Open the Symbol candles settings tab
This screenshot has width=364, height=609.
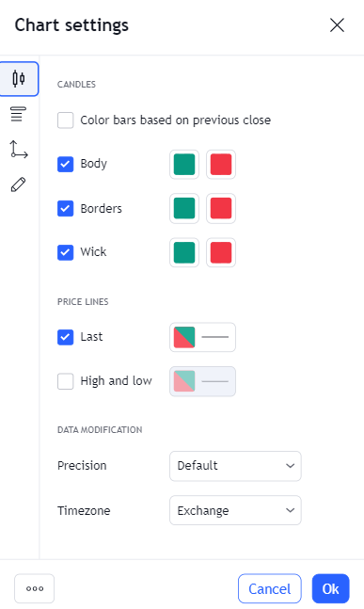19,79
